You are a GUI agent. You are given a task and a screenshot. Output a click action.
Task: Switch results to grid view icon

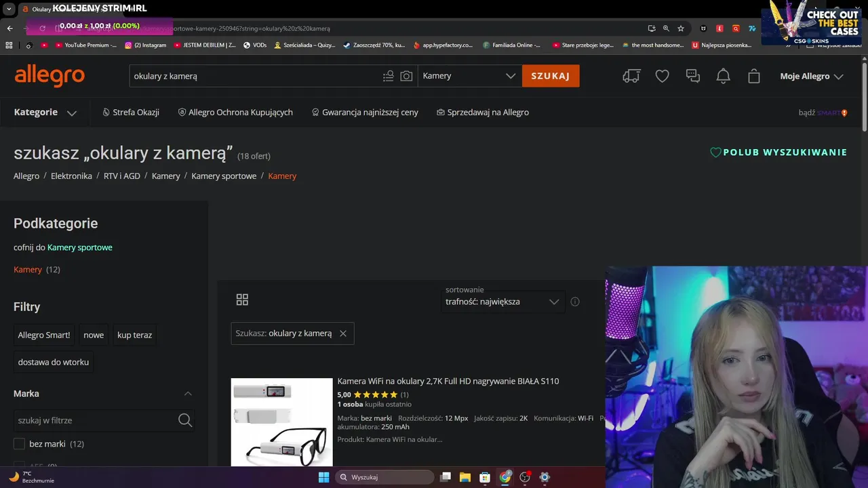pyautogui.click(x=242, y=300)
